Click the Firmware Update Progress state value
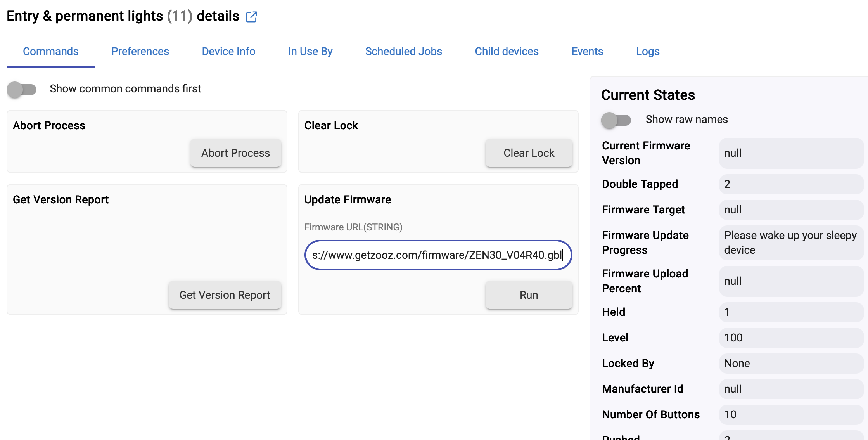868x440 pixels. (790, 243)
